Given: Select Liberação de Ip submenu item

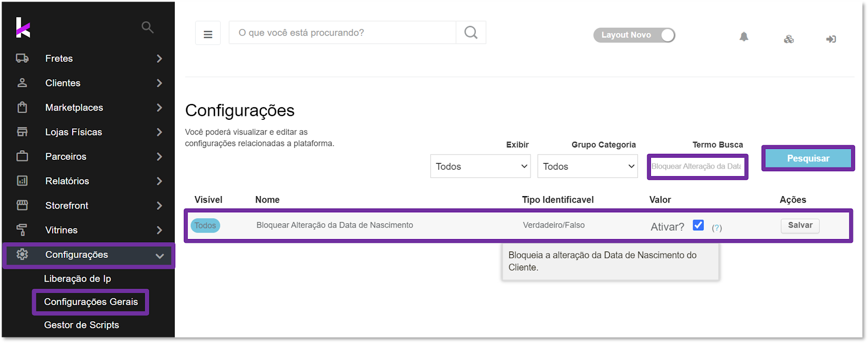Looking at the screenshot, I should click(x=78, y=279).
